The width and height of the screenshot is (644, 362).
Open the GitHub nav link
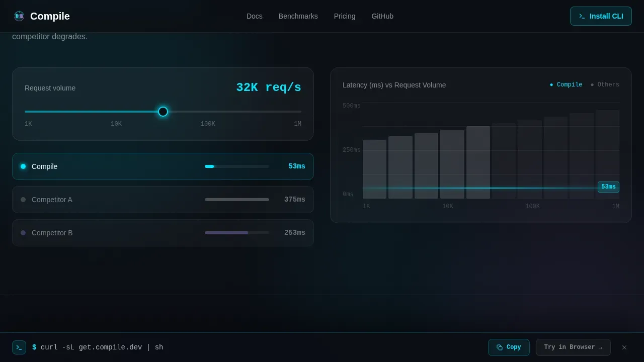[382, 16]
